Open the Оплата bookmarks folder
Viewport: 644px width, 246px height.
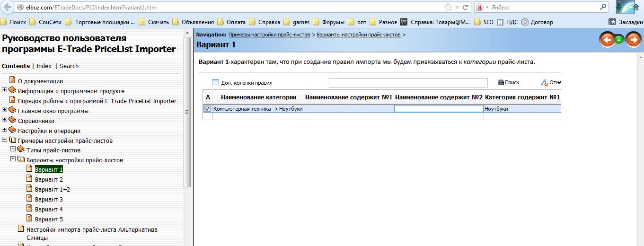pyautogui.click(x=231, y=22)
